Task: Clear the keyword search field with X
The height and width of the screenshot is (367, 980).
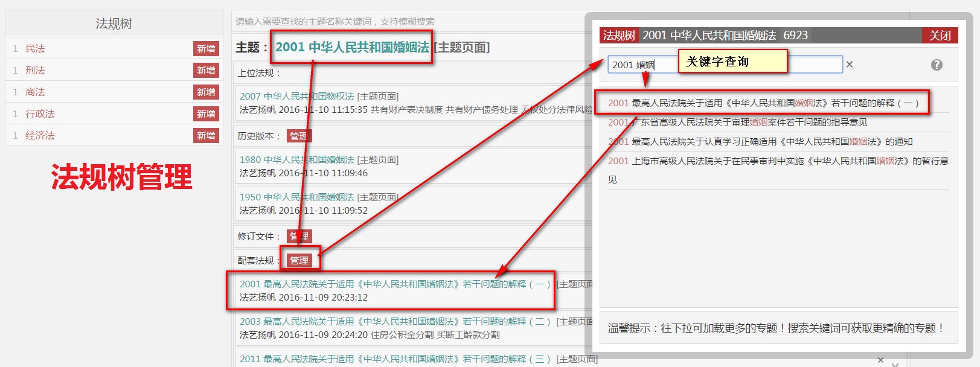Action: click(849, 65)
